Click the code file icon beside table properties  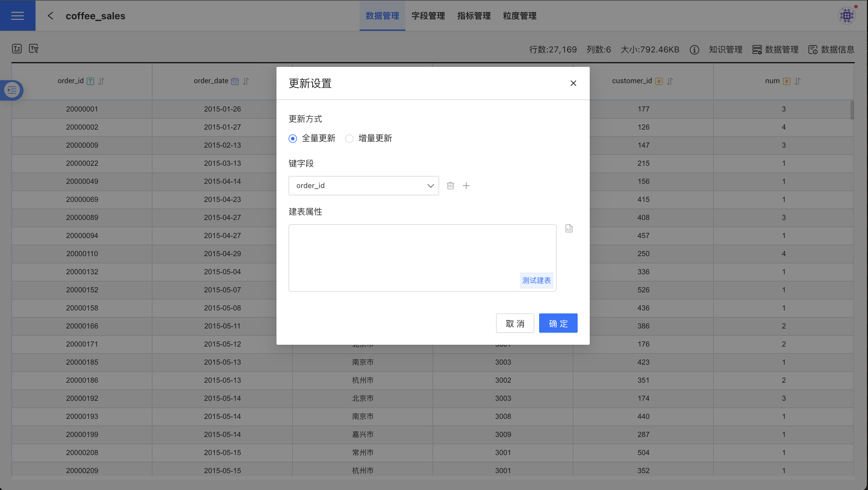(x=569, y=228)
